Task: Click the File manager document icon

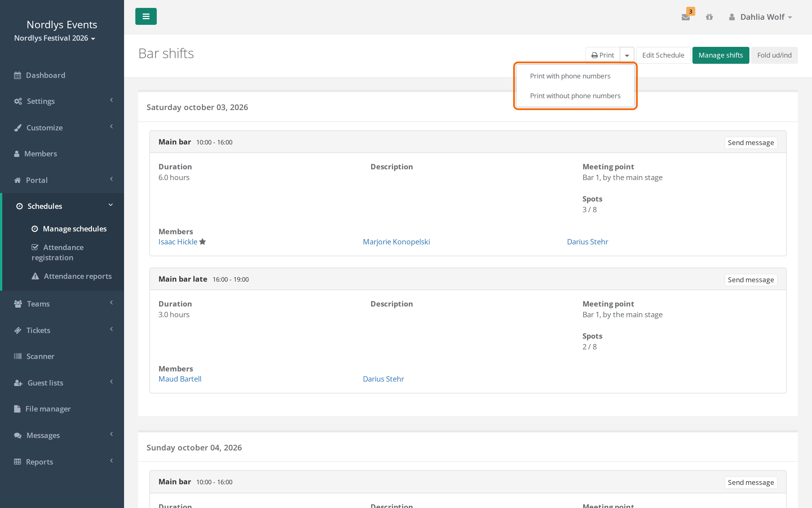Action: click(x=17, y=409)
